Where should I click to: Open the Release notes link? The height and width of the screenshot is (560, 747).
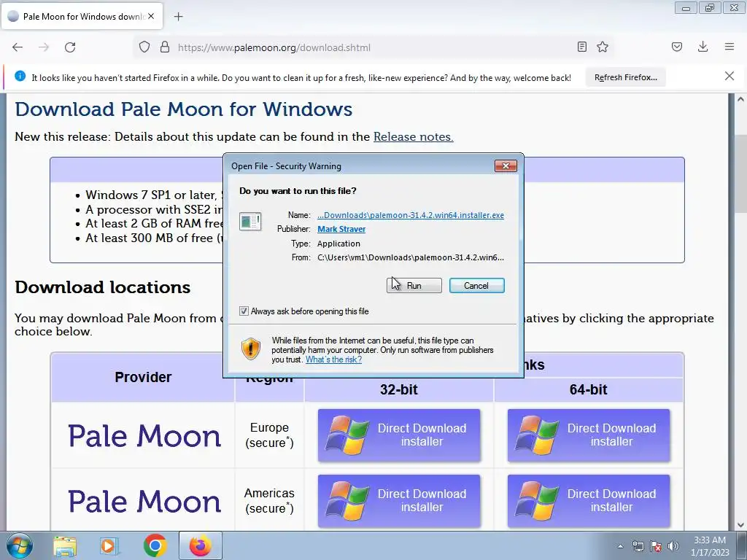(413, 136)
